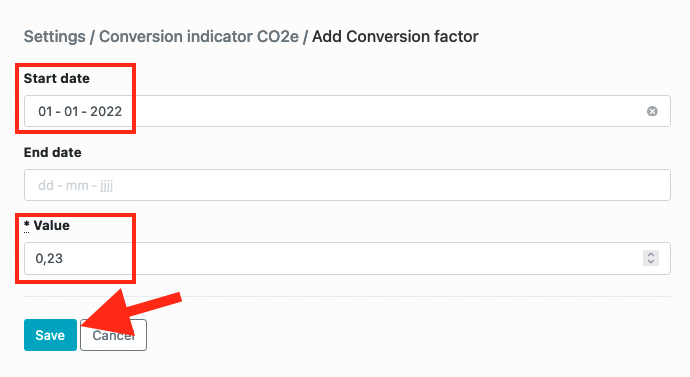The height and width of the screenshot is (377, 690).
Task: Select the Value field label
Action: point(51,225)
